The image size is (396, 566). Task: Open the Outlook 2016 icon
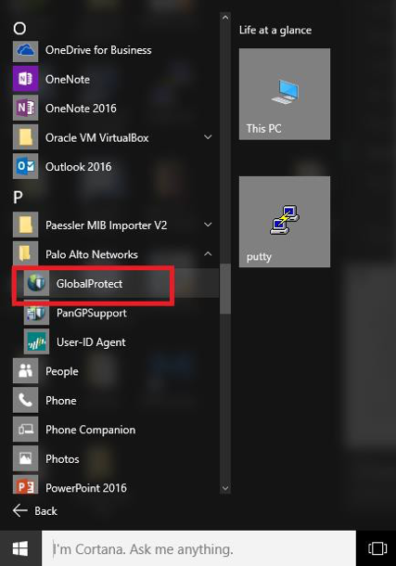pyautogui.click(x=25, y=167)
